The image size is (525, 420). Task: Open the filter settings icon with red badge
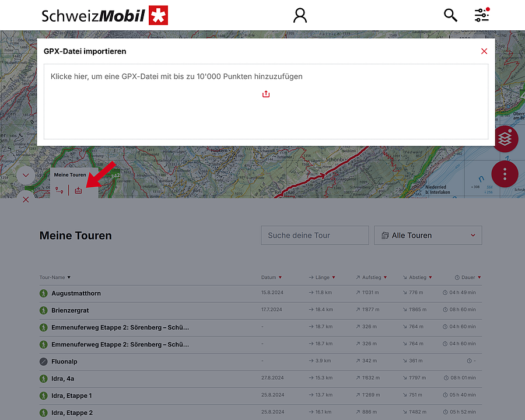(482, 16)
